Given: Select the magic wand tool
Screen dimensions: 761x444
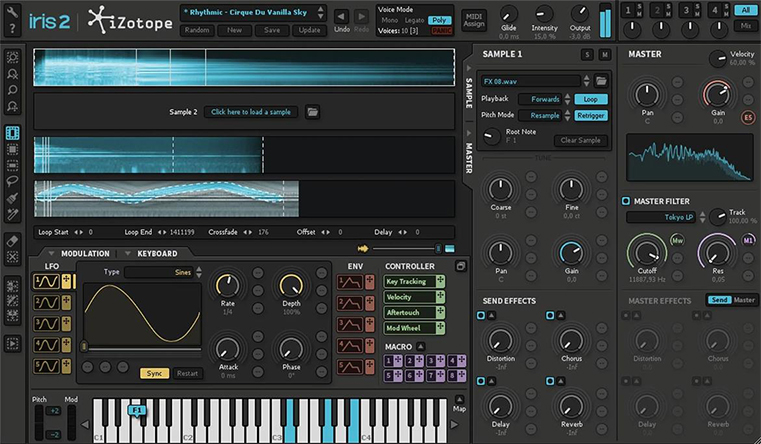Looking at the screenshot, I should pyautogui.click(x=12, y=214).
